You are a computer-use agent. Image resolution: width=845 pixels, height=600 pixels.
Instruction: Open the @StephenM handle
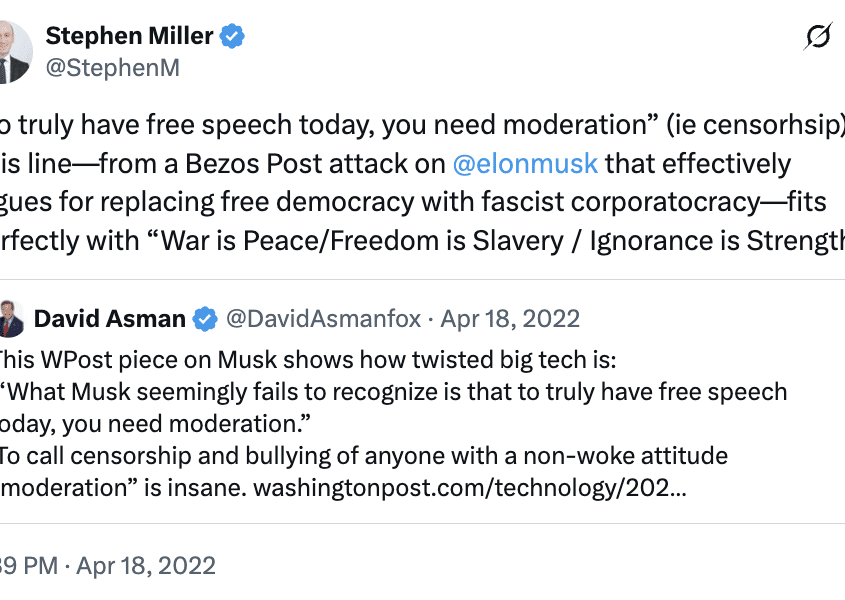coord(112,68)
